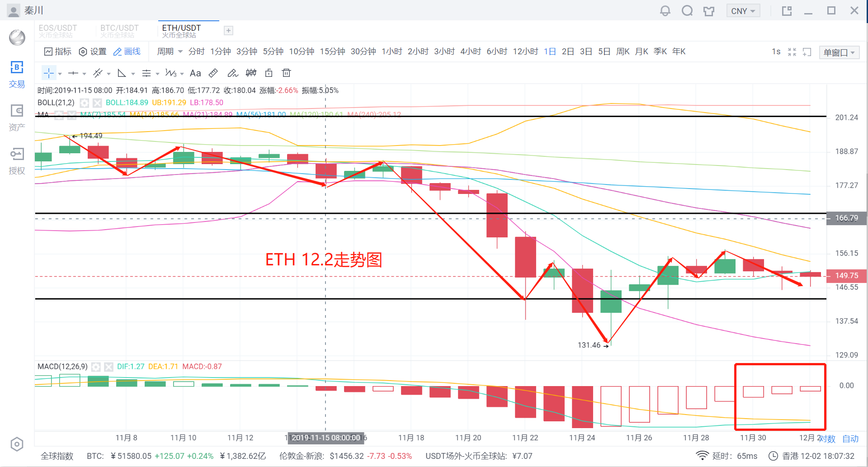Switch to the EOS/USDT tab

coord(57,31)
